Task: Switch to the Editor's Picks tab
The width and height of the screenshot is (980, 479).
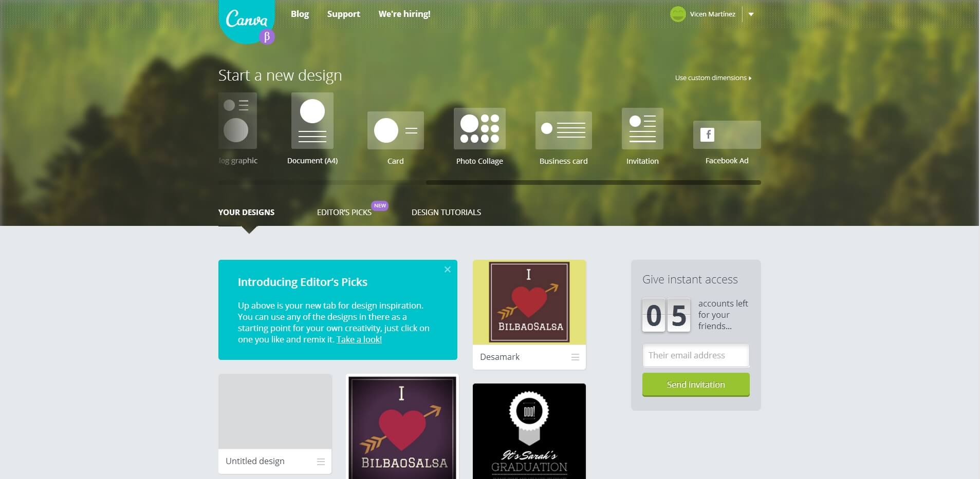Action: (344, 212)
